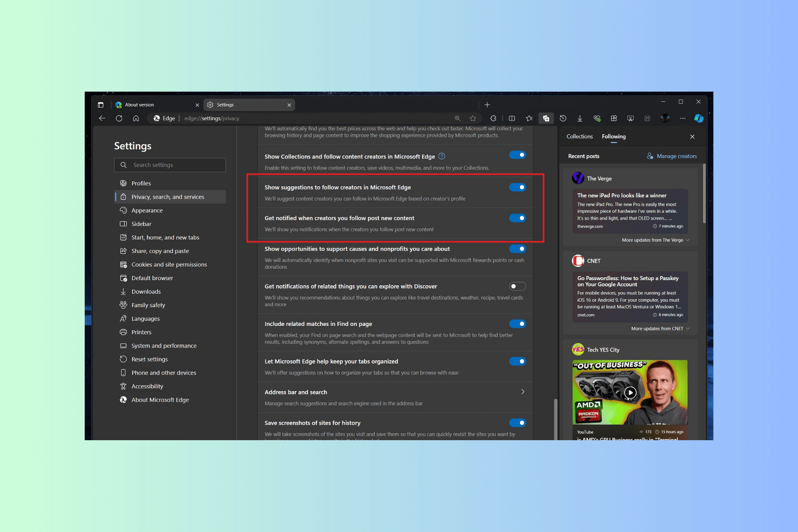Click The Verge creator logo
Viewport: 798px width, 532px height.
(578, 178)
